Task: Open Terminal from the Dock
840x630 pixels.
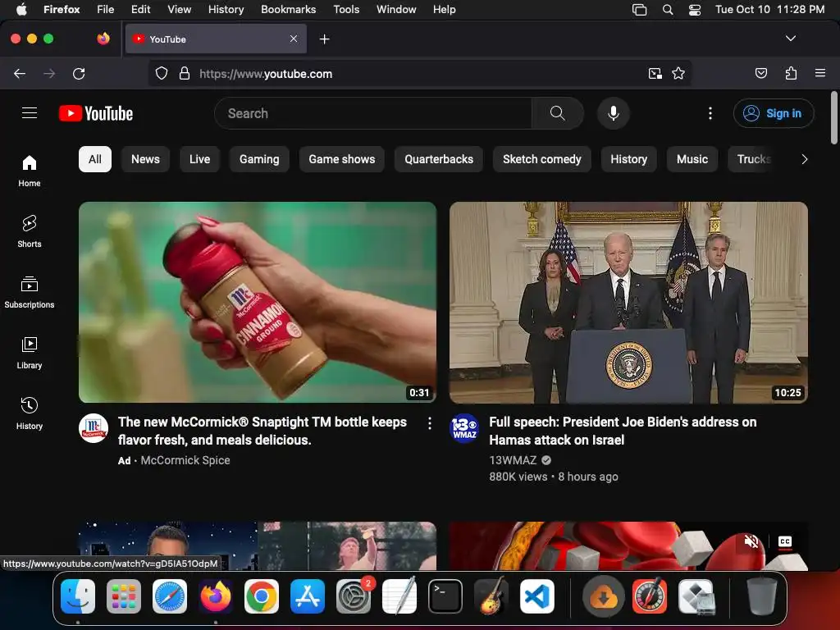Action: tap(445, 596)
